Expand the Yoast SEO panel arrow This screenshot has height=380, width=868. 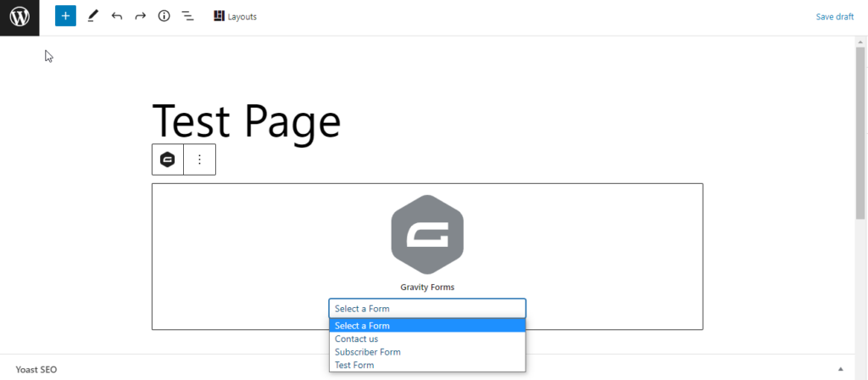pos(841,369)
